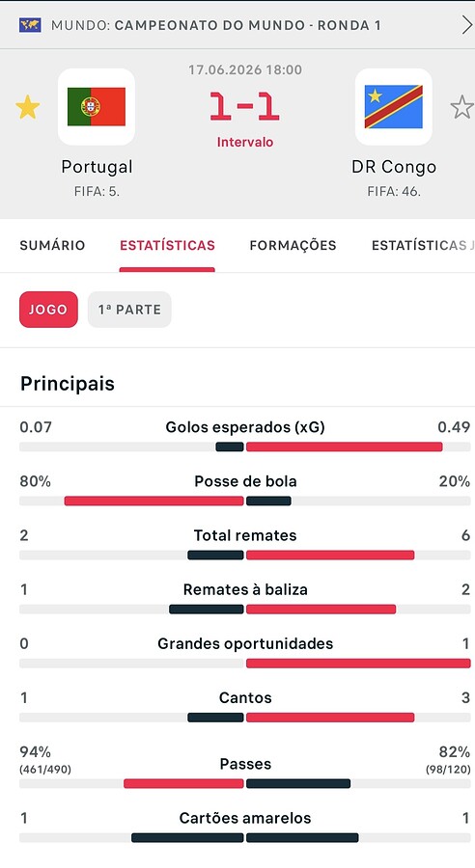The height and width of the screenshot is (868, 475).
Task: Select the Jogo filter button
Action: click(x=49, y=310)
